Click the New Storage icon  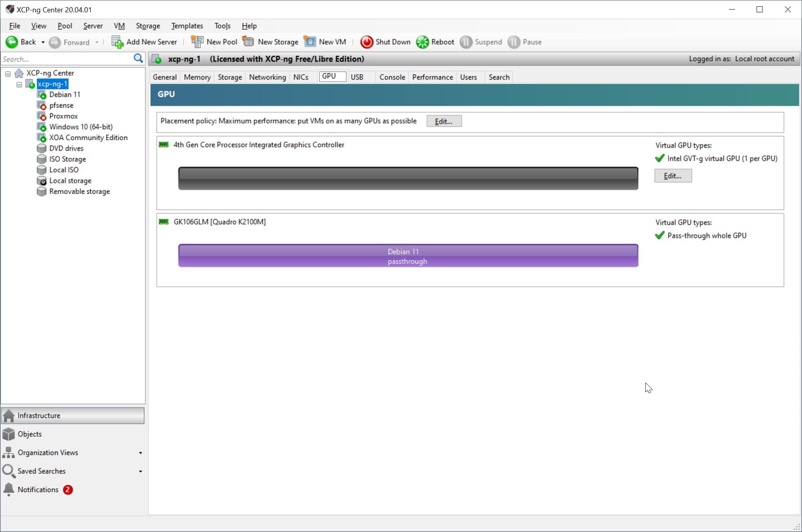click(248, 42)
